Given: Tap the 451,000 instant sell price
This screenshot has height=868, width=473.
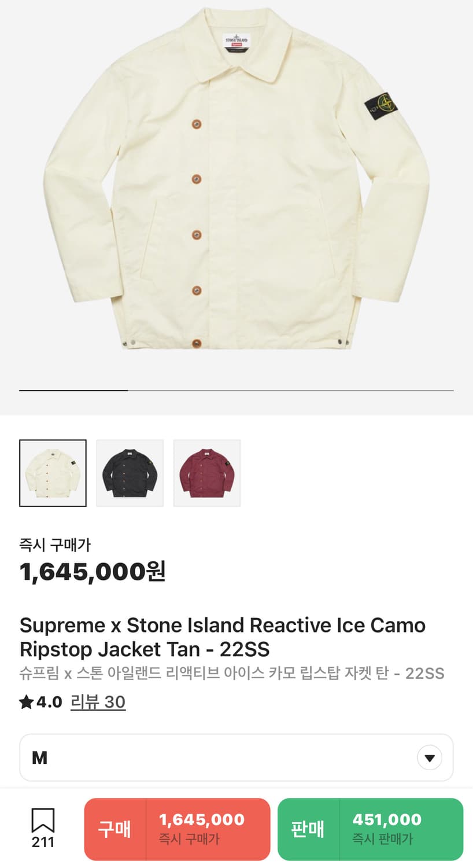Looking at the screenshot, I should tap(387, 819).
